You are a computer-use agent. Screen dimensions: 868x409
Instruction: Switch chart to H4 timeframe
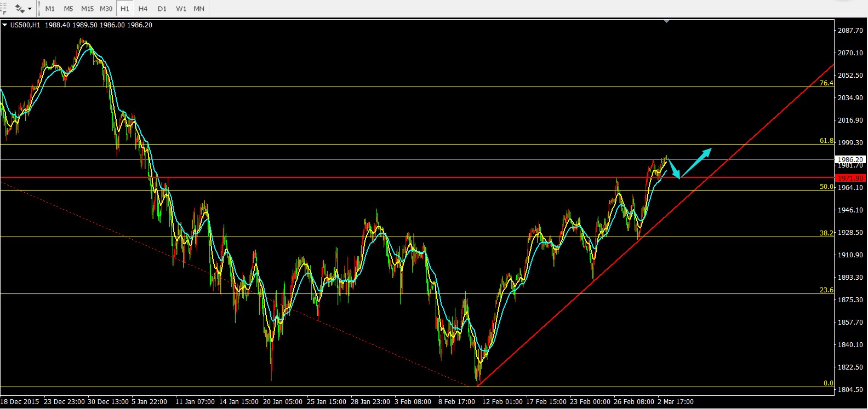tap(143, 9)
